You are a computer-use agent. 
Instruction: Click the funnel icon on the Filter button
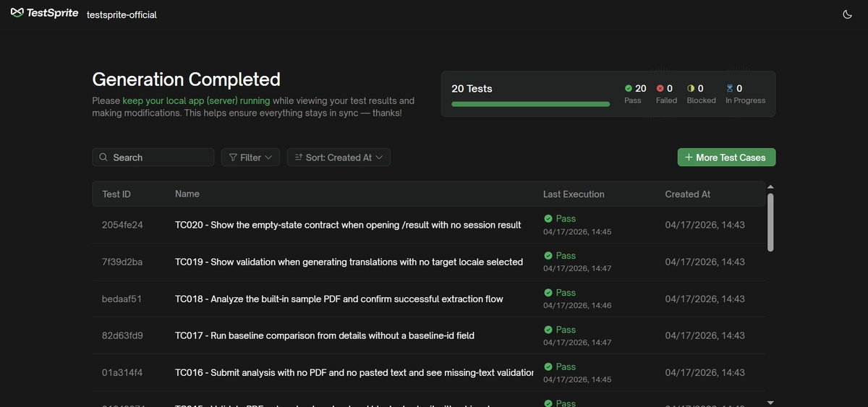click(x=233, y=157)
